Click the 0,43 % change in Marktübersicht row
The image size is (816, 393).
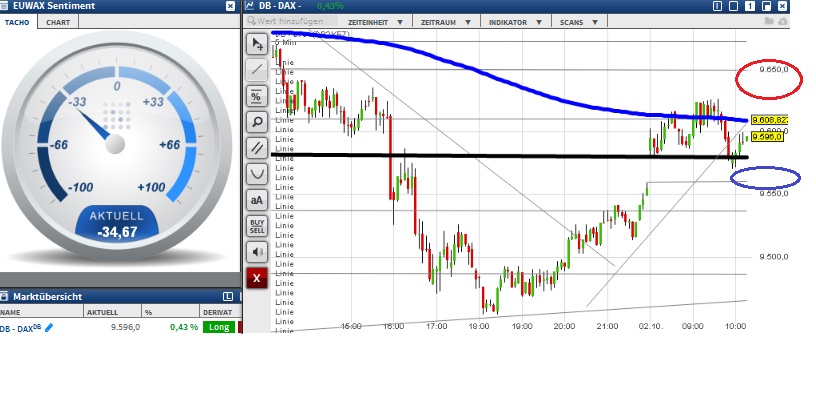click(x=184, y=327)
